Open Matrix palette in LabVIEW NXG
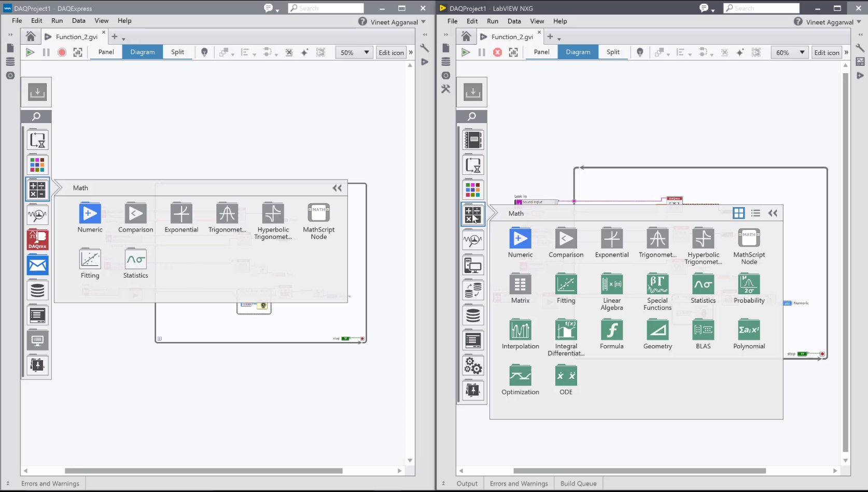The image size is (868, 492). pyautogui.click(x=520, y=288)
